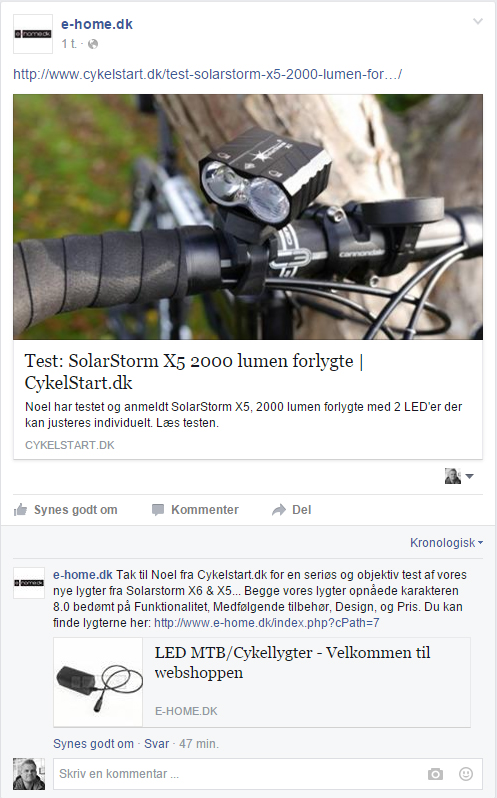Open the SolarStorm bike light photo

(x=248, y=217)
